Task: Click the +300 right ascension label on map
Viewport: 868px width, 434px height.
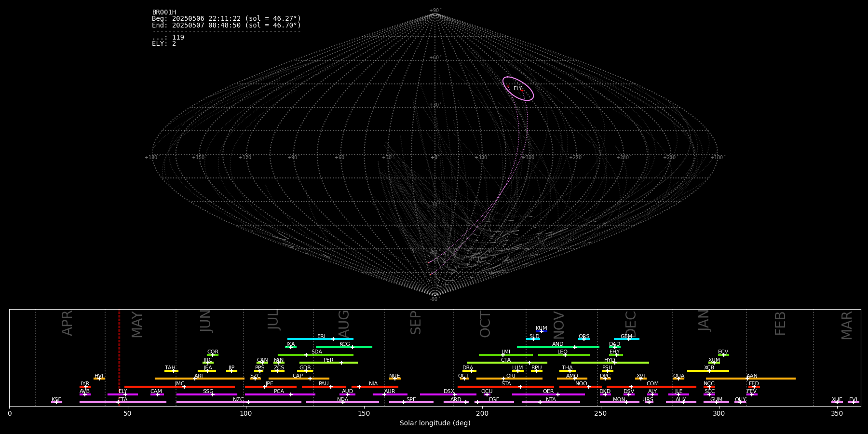Action: click(529, 157)
